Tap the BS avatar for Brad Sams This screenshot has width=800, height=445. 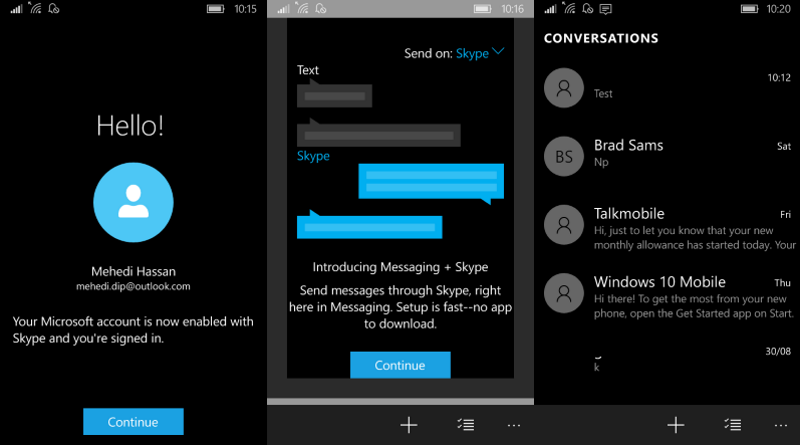pos(564,156)
